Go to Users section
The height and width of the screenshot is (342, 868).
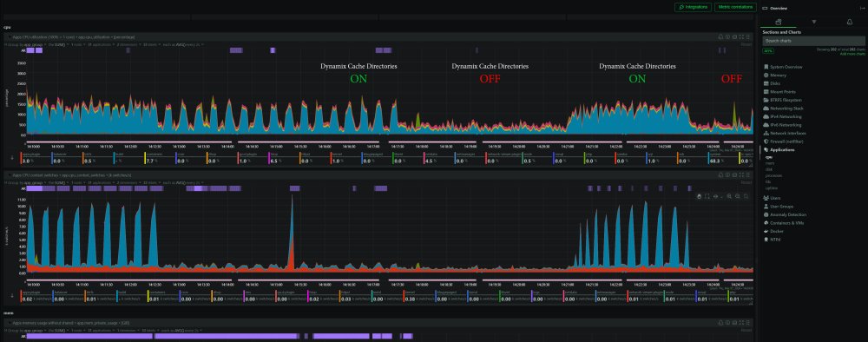click(775, 198)
